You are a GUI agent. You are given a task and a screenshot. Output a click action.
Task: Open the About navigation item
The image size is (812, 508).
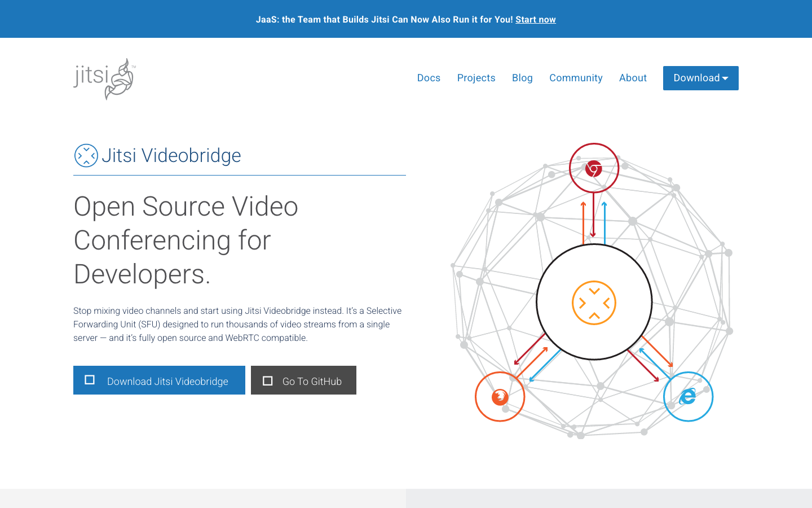coord(633,78)
